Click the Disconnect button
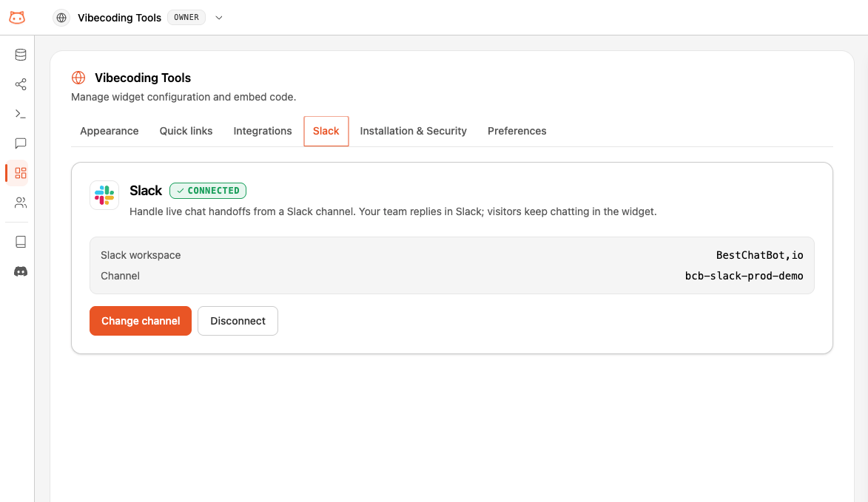Screen dimensions: 868x502 (238, 321)
